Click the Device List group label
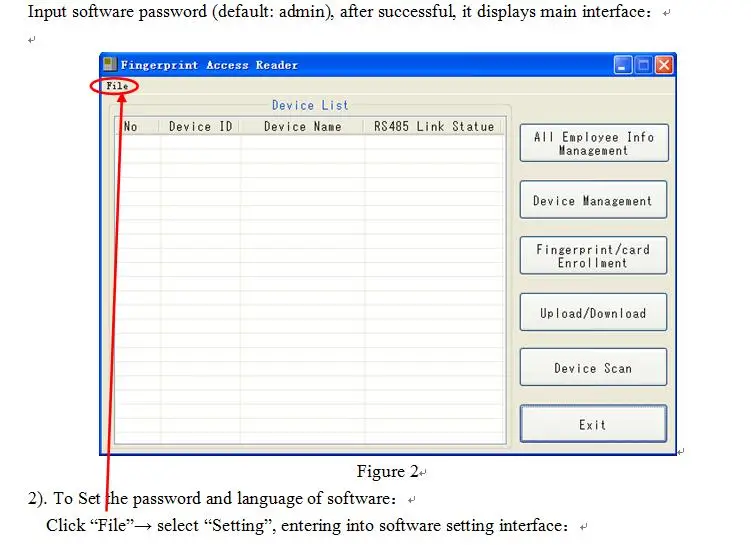 coord(310,105)
